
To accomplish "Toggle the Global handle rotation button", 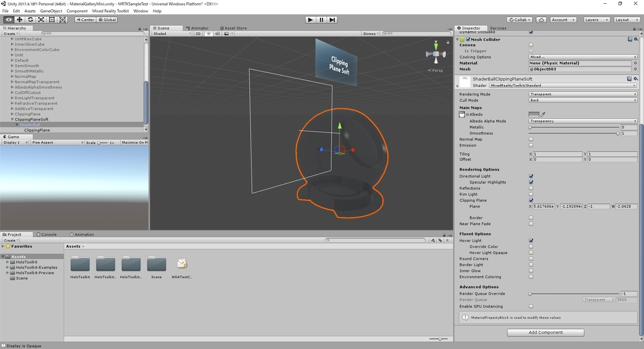I will point(107,20).
